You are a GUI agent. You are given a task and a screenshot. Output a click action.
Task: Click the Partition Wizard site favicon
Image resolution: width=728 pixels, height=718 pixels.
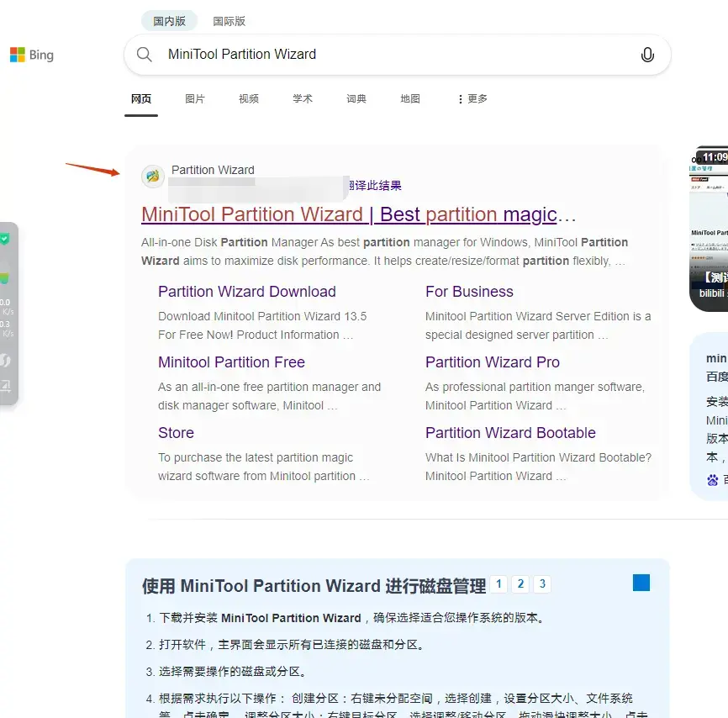pos(153,176)
